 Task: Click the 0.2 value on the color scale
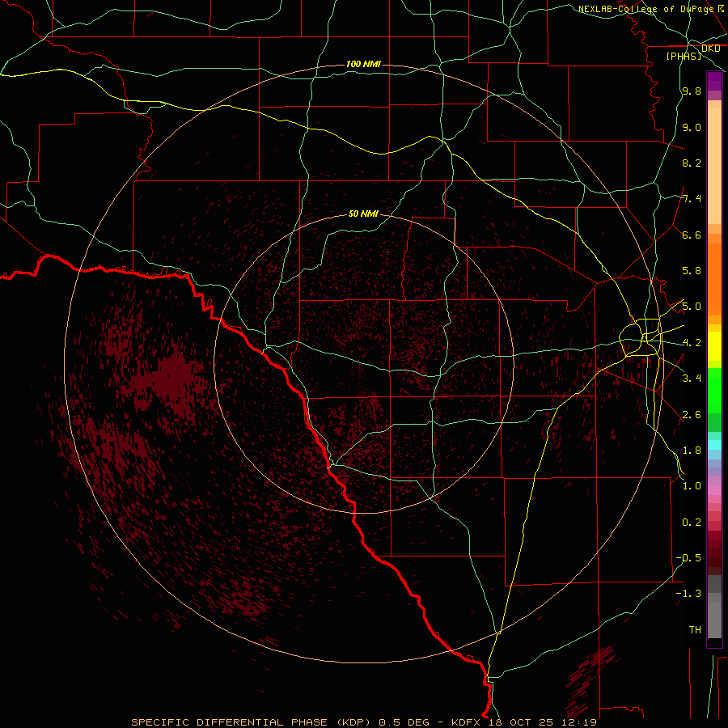click(692, 523)
